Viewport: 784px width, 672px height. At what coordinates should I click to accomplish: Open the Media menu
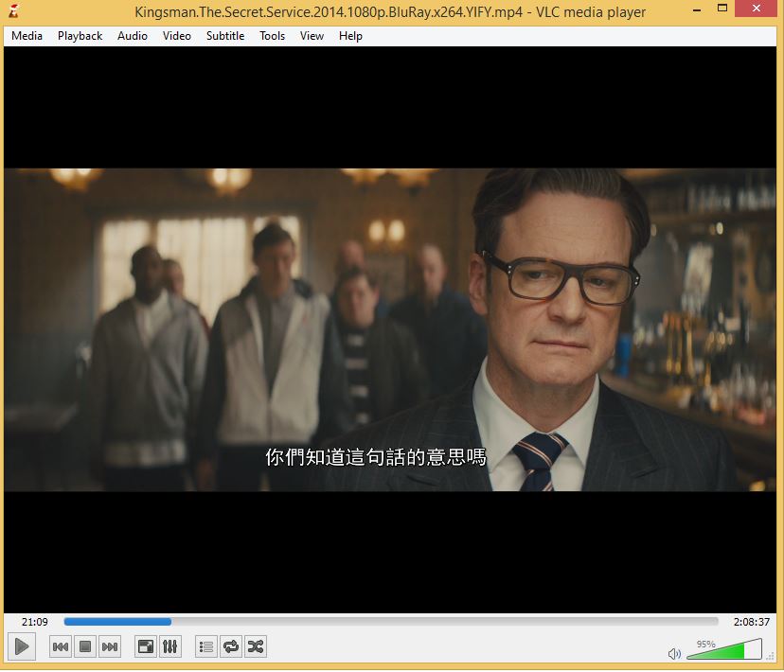[27, 36]
